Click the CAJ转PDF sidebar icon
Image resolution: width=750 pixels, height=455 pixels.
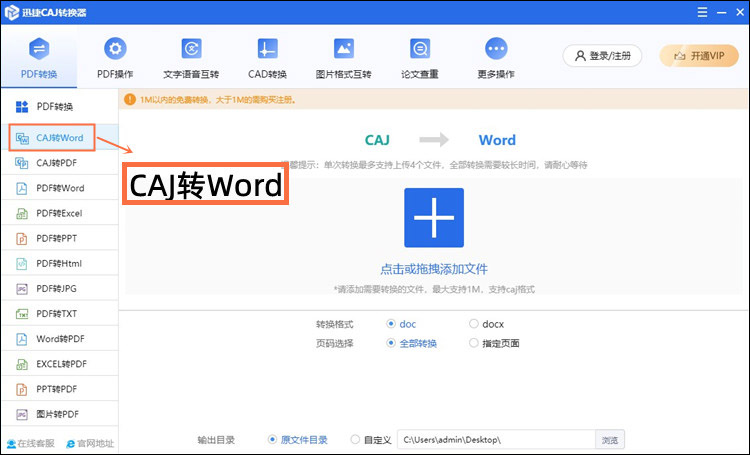click(x=22, y=163)
